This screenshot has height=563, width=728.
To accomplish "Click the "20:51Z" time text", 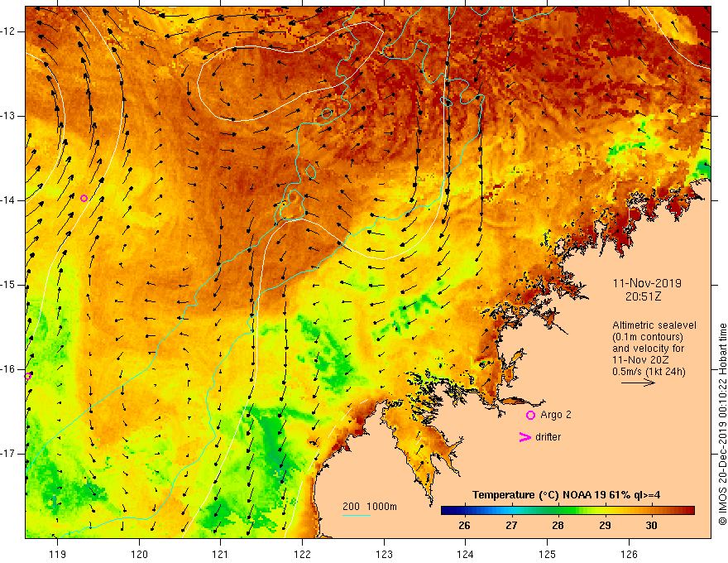I will (x=643, y=296).
